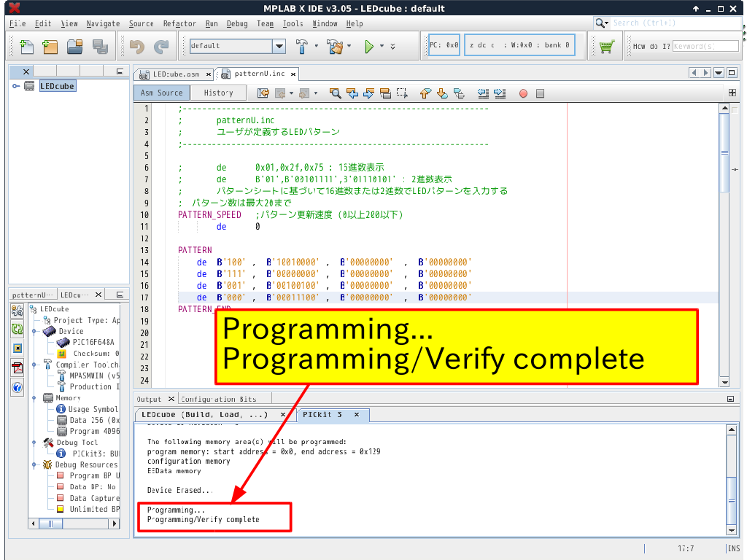Switch to the LEDcube.asm editor tab

tap(174, 74)
